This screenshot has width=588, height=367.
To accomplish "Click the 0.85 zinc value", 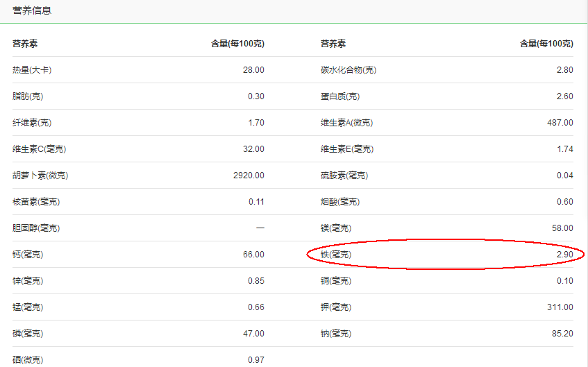I will point(255,281).
